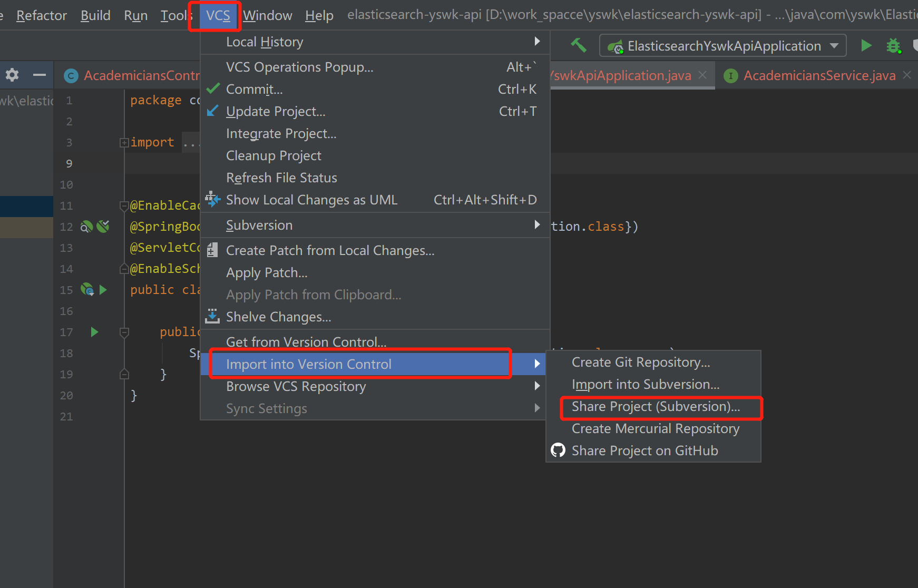Screen dimensions: 918x588
Task: Click the Show Local Changes as UML icon
Action: 212,199
